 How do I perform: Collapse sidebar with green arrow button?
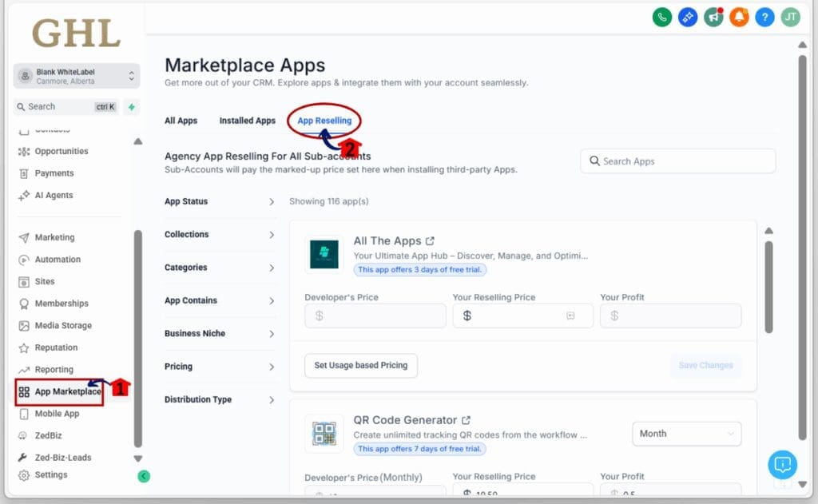tap(143, 476)
